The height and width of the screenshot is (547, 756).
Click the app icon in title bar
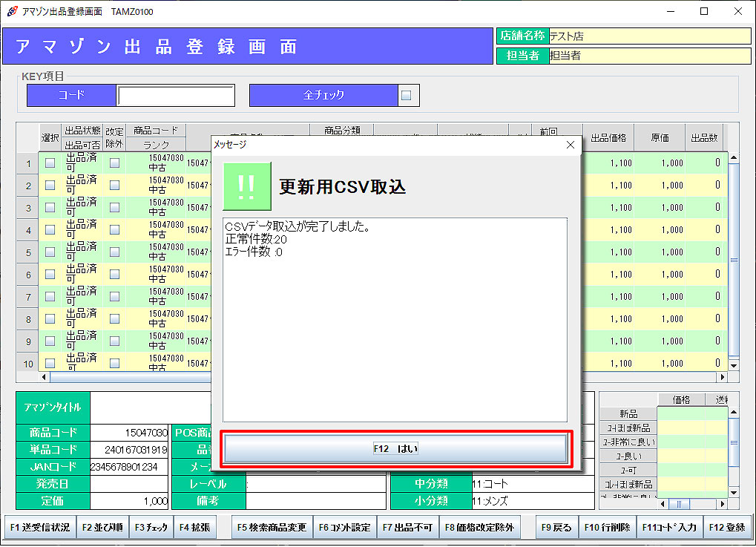click(x=11, y=11)
